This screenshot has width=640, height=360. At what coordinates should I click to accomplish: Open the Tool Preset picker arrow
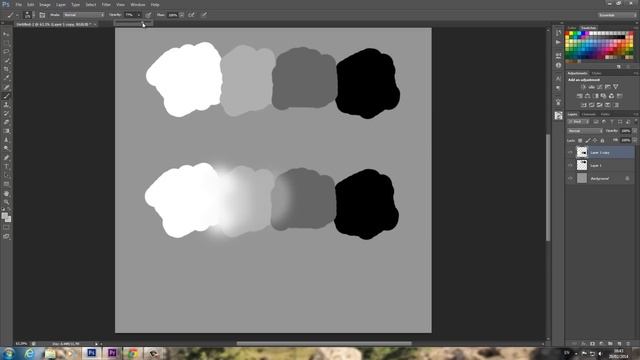tap(17, 15)
